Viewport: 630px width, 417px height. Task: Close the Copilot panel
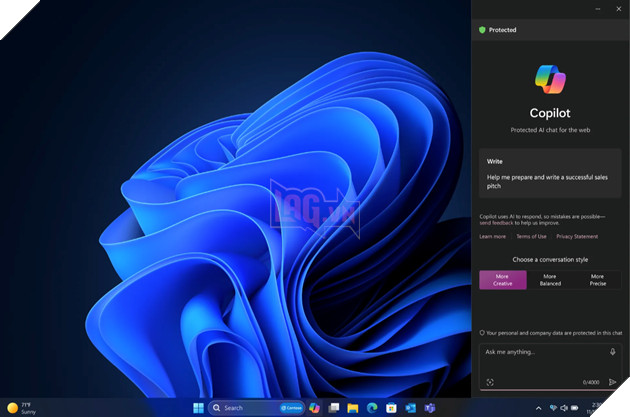[619, 9]
